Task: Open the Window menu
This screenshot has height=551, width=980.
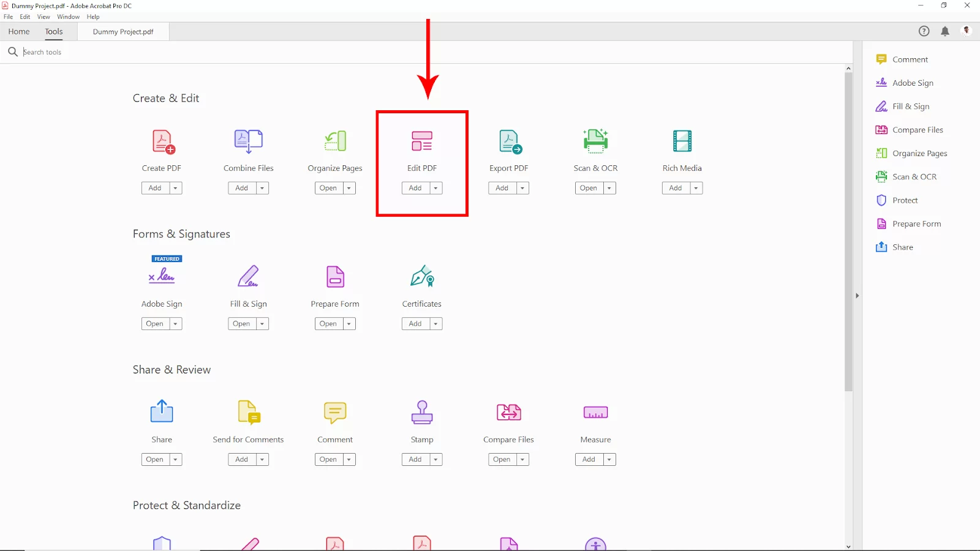Action: tap(68, 17)
